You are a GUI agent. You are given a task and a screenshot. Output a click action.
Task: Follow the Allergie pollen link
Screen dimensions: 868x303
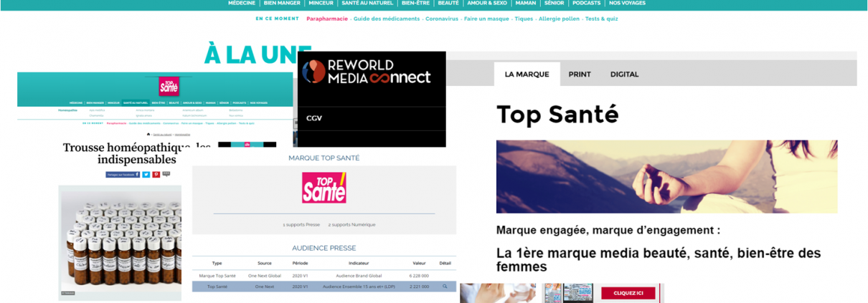tap(559, 19)
